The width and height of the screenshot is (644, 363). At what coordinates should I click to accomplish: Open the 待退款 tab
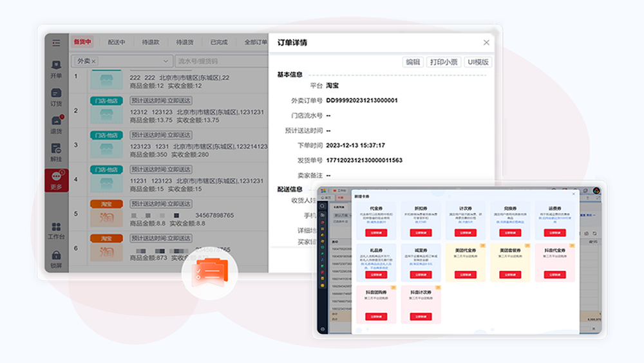[151, 42]
